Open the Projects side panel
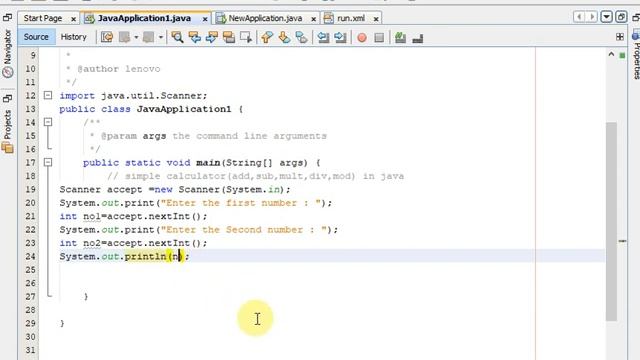The width and height of the screenshot is (640, 360). 8,131
